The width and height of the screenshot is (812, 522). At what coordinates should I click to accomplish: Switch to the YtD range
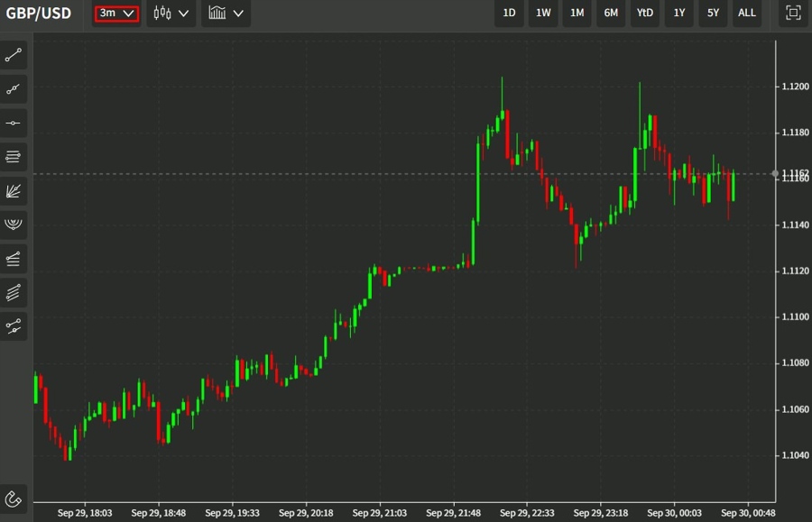[645, 13]
